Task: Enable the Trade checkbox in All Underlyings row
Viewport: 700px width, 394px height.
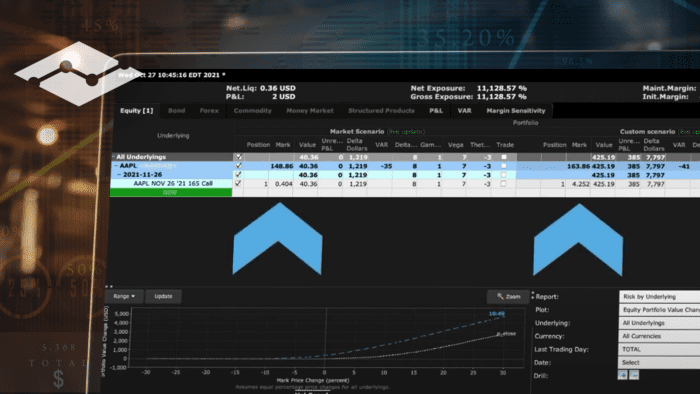Action: click(x=504, y=157)
